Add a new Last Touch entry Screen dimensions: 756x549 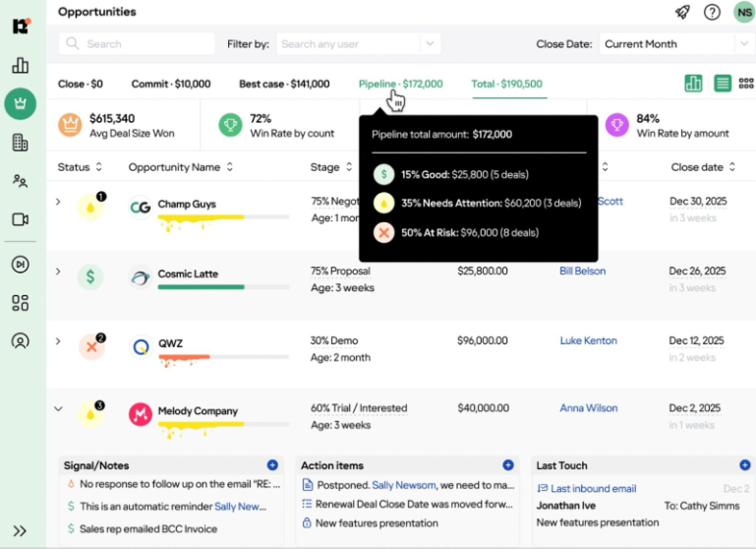745,465
